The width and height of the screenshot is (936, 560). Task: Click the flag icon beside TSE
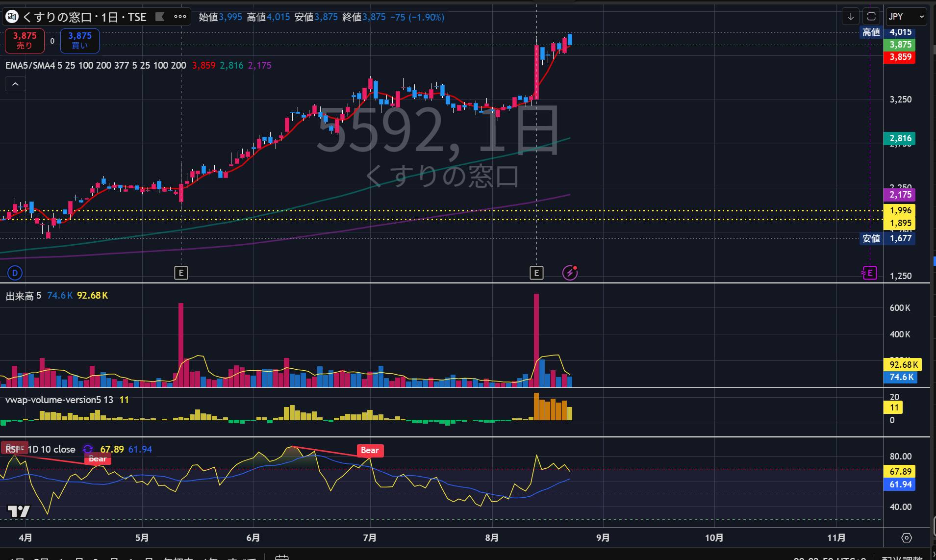[x=160, y=17]
